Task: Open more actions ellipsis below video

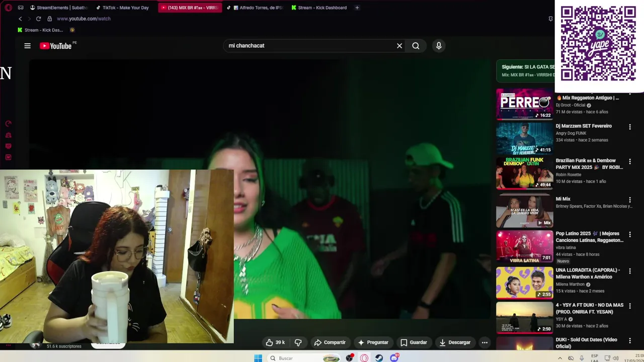Action: point(485,342)
